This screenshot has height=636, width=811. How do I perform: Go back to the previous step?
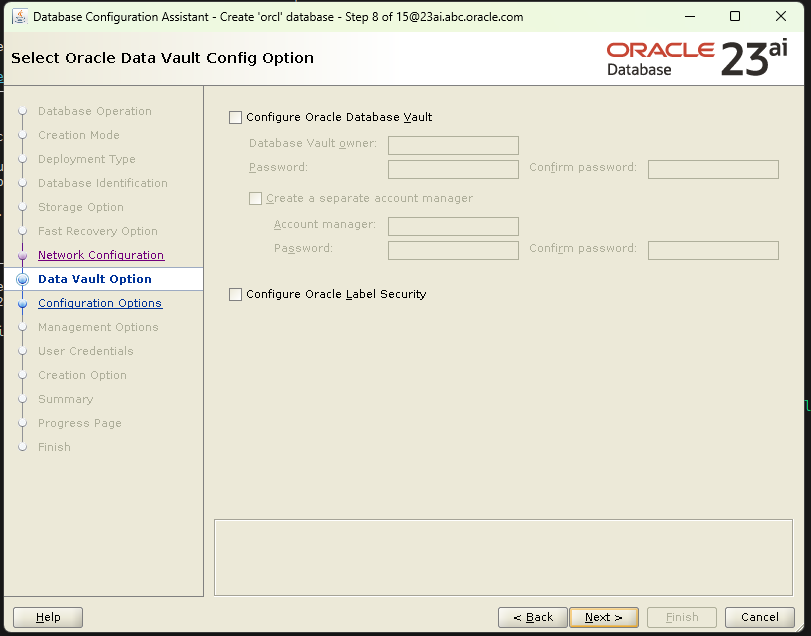pos(532,617)
